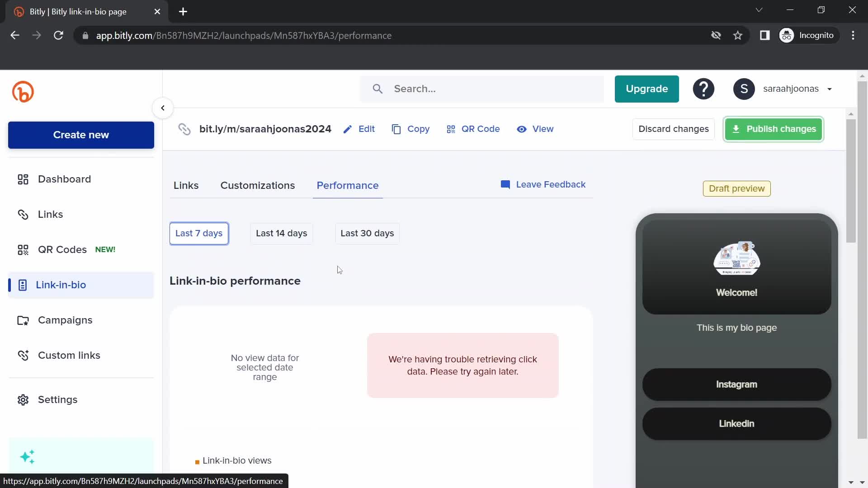Click the Publish changes button

[774, 129]
